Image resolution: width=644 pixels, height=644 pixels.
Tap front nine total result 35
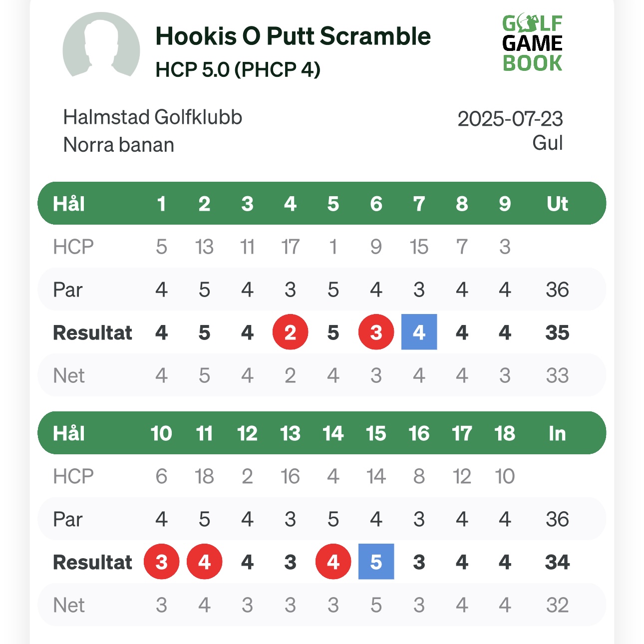(x=557, y=332)
